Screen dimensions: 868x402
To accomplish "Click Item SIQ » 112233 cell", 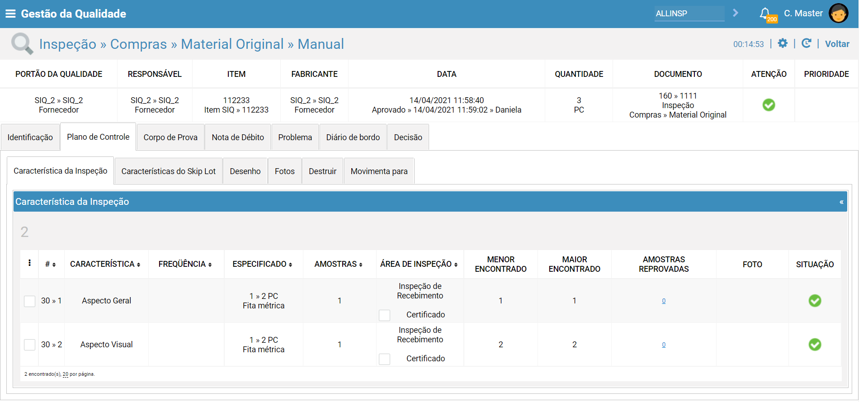I will pyautogui.click(x=236, y=110).
